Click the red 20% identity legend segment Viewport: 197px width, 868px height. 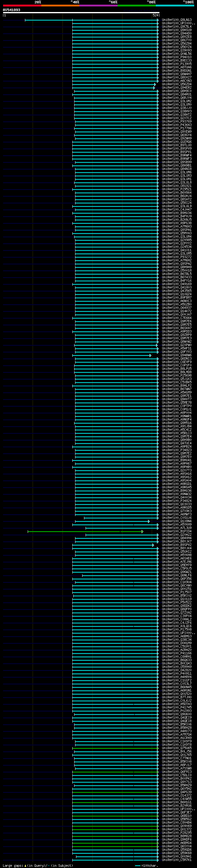point(22,6)
